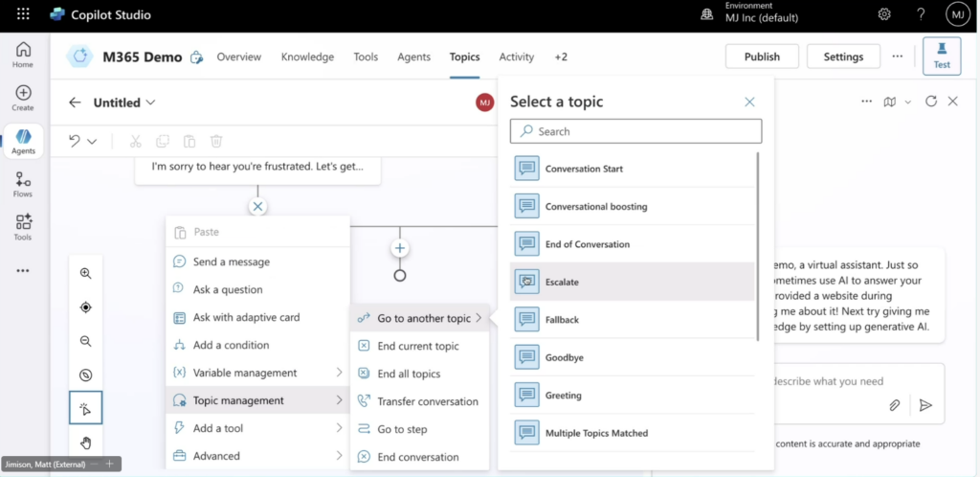The width and height of the screenshot is (980, 477).
Task: Click the delete trash icon
Action: (x=216, y=142)
